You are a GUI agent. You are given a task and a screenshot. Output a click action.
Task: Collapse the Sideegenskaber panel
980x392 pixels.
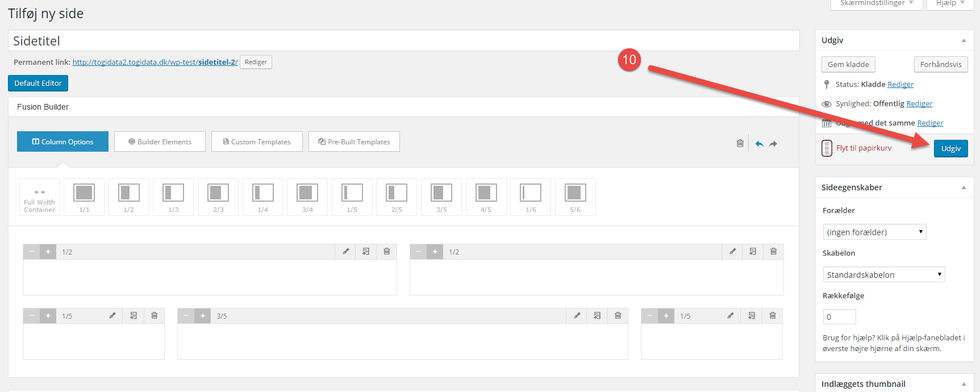(964, 187)
